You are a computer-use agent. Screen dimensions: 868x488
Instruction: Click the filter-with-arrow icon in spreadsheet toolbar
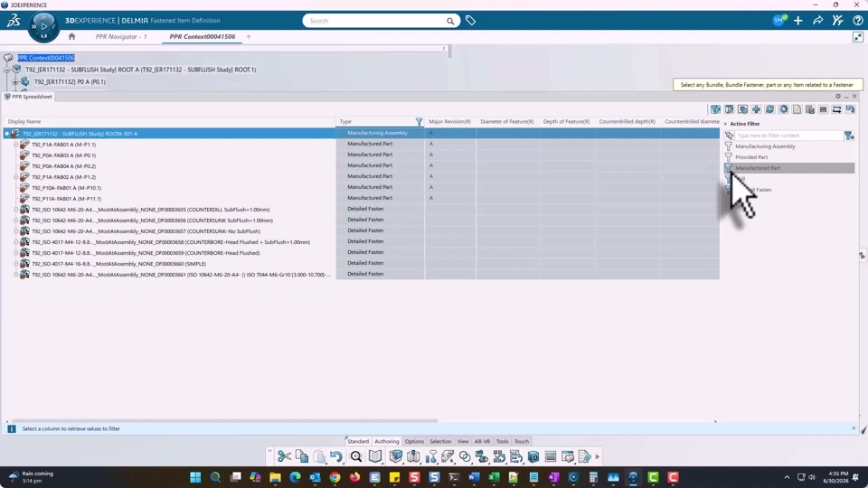(x=716, y=109)
